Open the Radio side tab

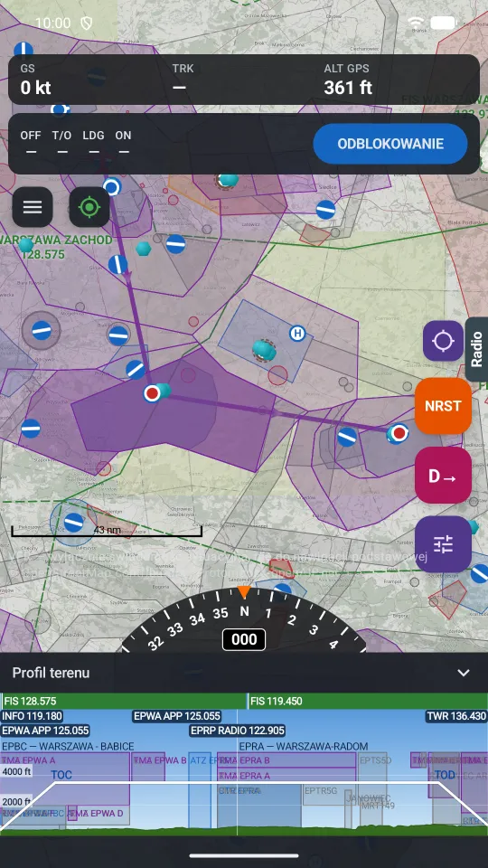[x=476, y=349]
